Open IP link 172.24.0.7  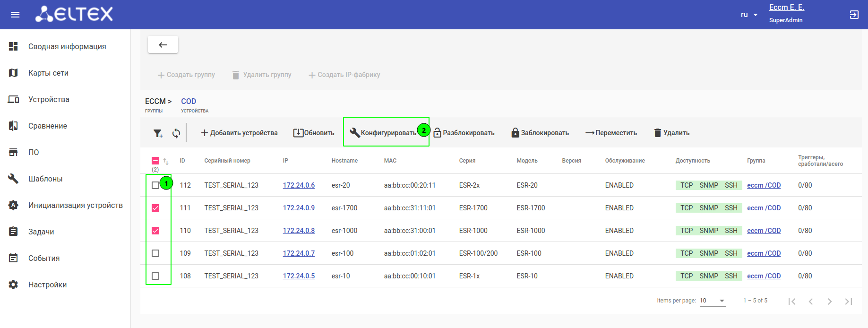(299, 253)
